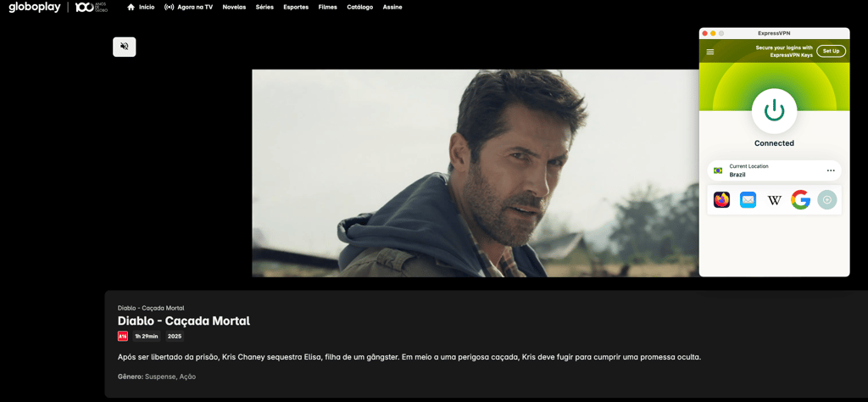Click the broadcast icon beside Agora na TV
The image size is (868, 402).
tap(170, 7)
